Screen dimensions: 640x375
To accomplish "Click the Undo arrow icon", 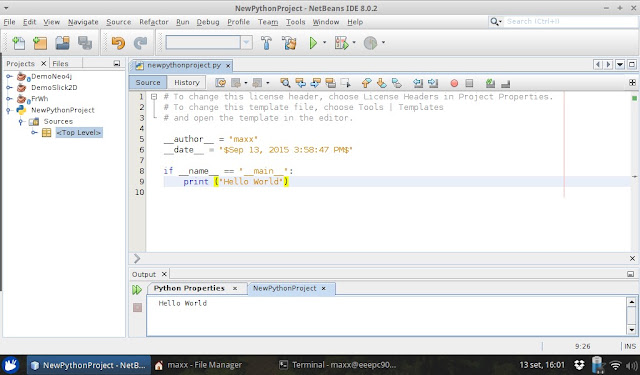I will coord(118,42).
